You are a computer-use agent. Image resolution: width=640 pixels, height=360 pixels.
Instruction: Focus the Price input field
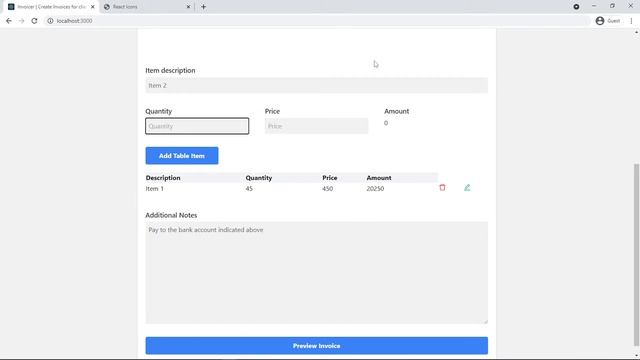click(x=316, y=126)
